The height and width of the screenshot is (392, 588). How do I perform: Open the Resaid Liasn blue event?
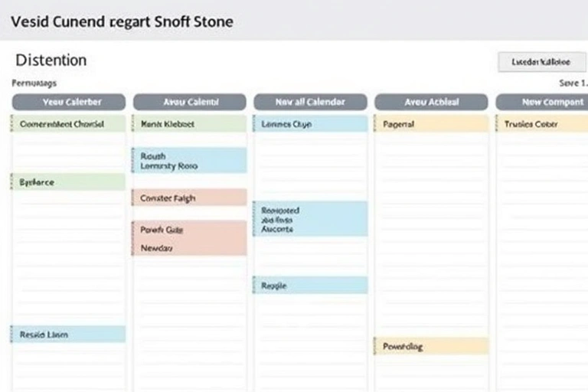tap(68, 334)
